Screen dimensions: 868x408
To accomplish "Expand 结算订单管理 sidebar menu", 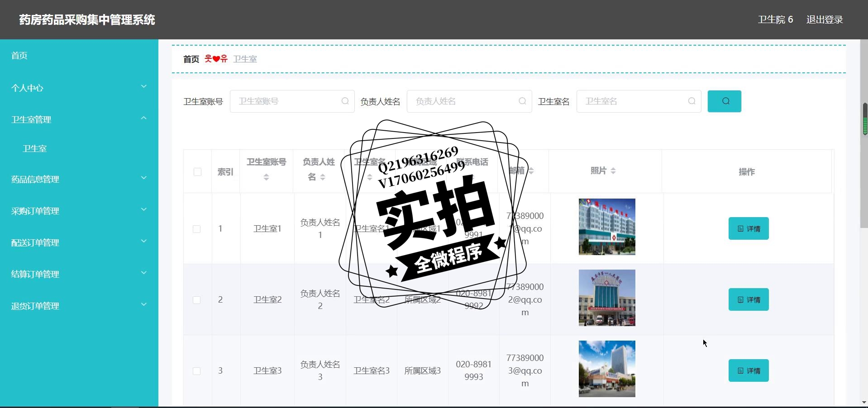I will [79, 274].
